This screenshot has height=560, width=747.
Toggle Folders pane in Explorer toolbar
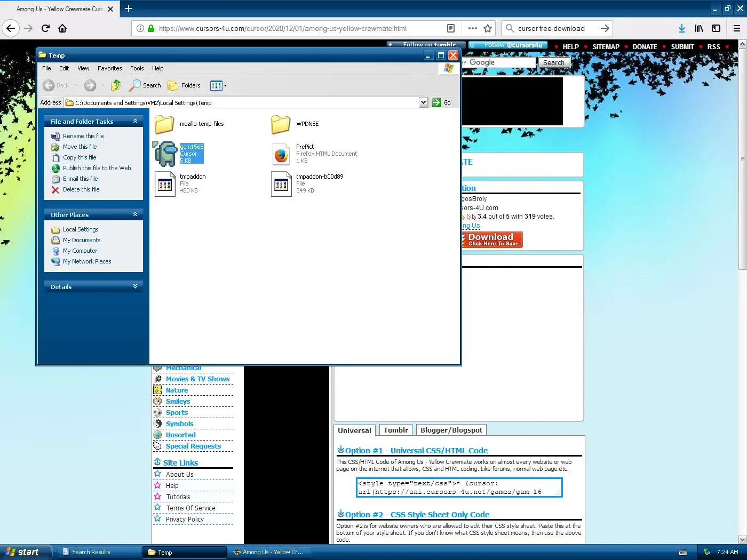[x=184, y=85]
